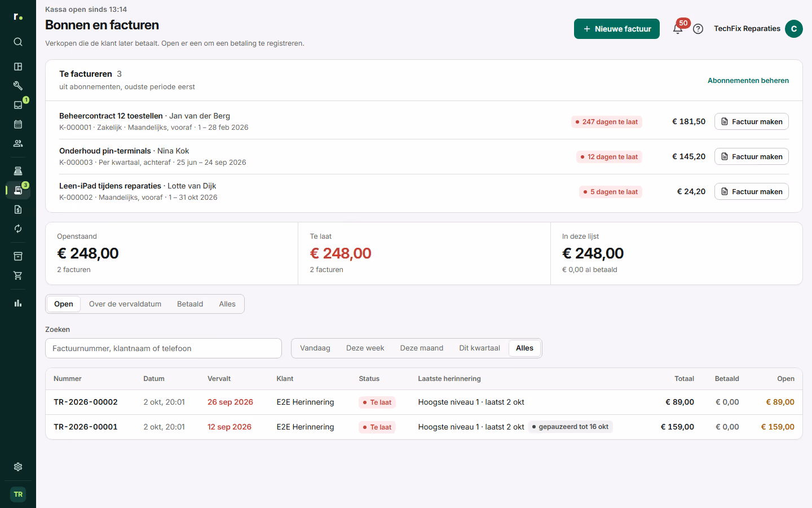Open the search icon in the sidebar
This screenshot has height=508, width=812.
coord(18,42)
